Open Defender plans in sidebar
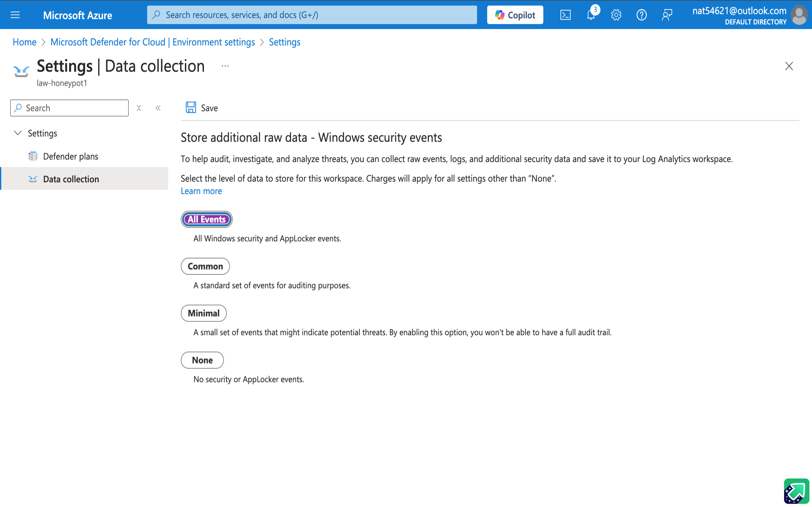812x507 pixels. (x=70, y=156)
